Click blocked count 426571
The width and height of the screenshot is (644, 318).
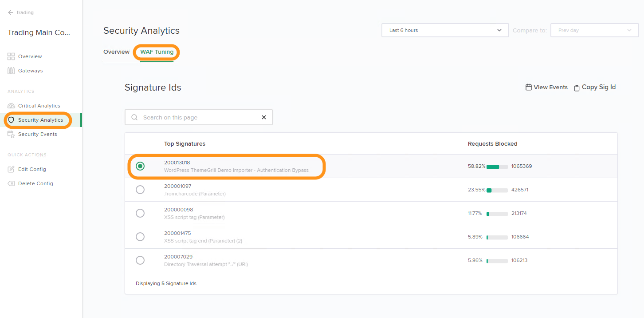[x=520, y=190]
